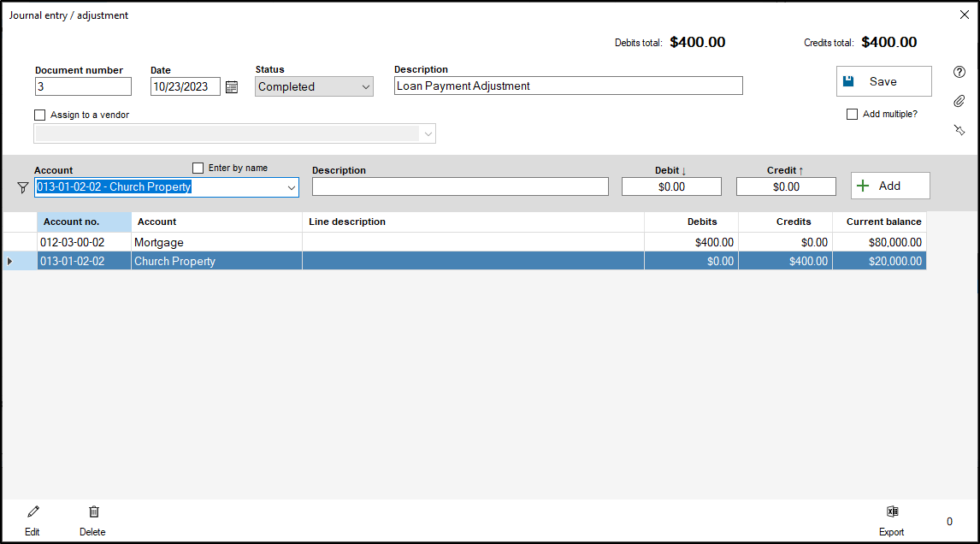Click the Loan Payment Adjustment description field
980x544 pixels.
[x=567, y=86]
